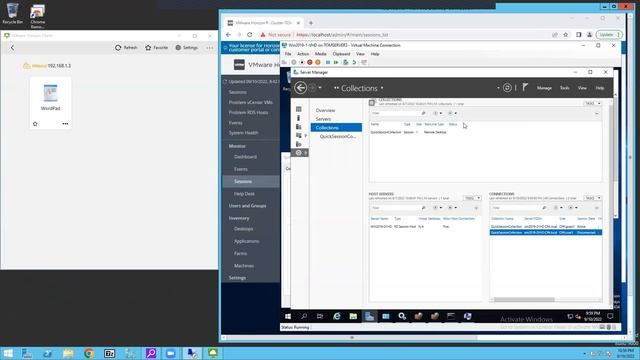Click Dashboard icon in Server Manager left strip
640x360 pixels.
coord(299,109)
